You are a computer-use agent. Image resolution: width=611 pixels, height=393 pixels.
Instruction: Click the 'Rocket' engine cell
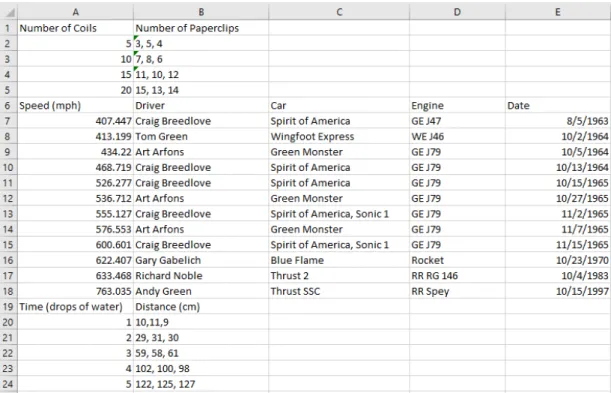tap(457, 260)
